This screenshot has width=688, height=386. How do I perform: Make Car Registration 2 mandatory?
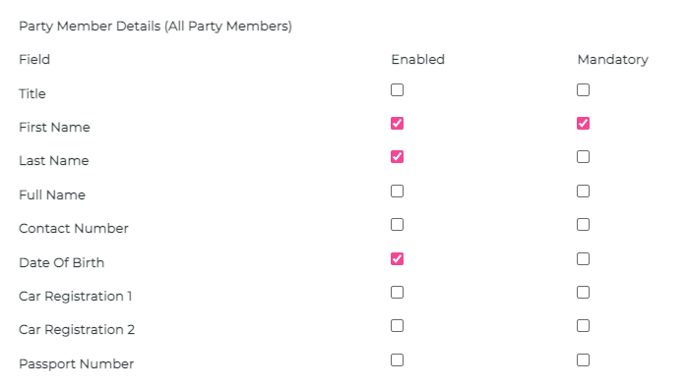point(583,326)
